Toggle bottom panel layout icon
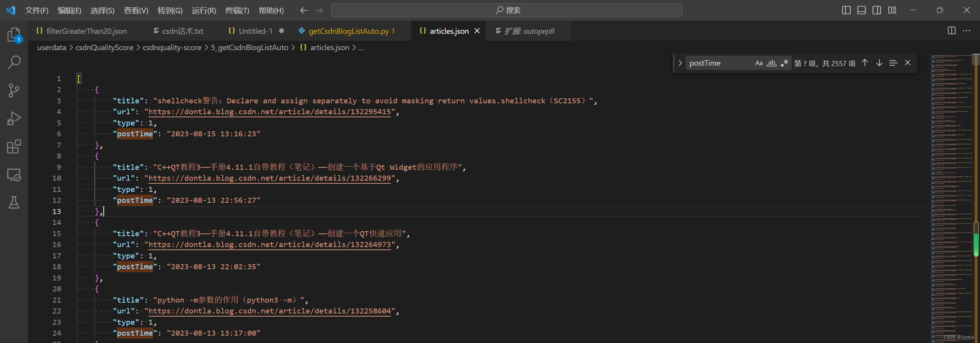Image resolution: width=980 pixels, height=343 pixels. [861, 10]
